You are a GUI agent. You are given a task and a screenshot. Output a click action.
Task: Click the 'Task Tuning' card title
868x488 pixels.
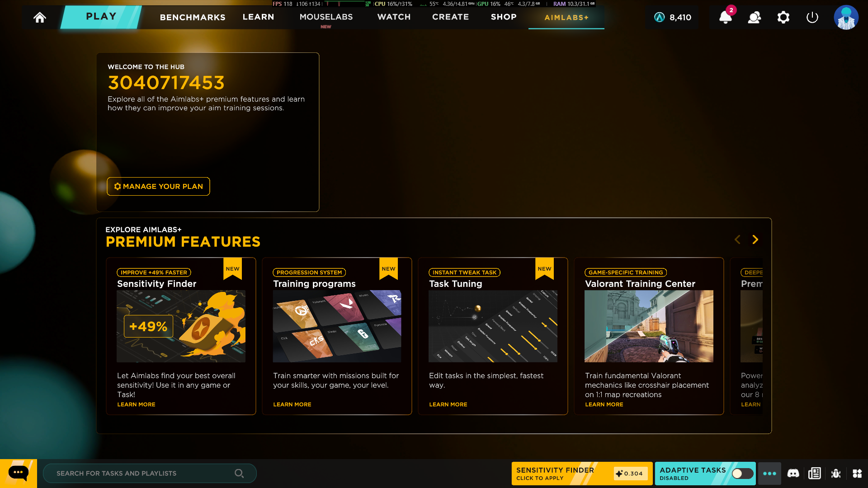click(455, 284)
